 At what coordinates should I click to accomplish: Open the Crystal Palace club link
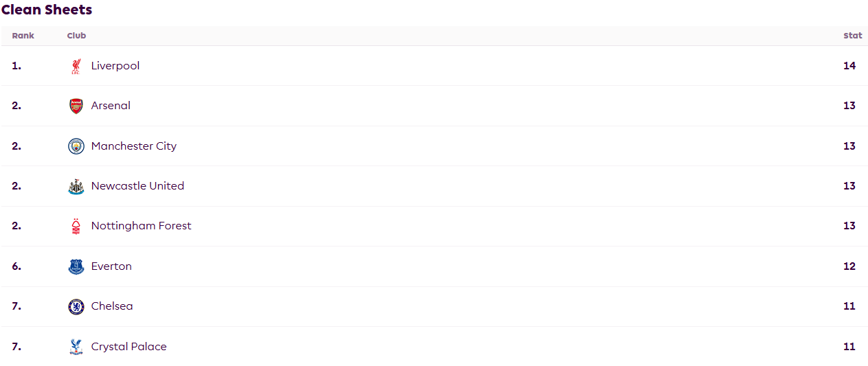click(129, 347)
